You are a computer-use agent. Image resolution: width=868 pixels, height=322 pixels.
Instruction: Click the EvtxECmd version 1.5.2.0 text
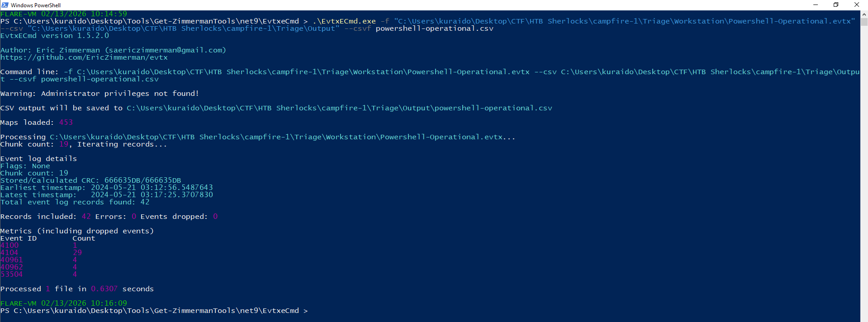[54, 36]
